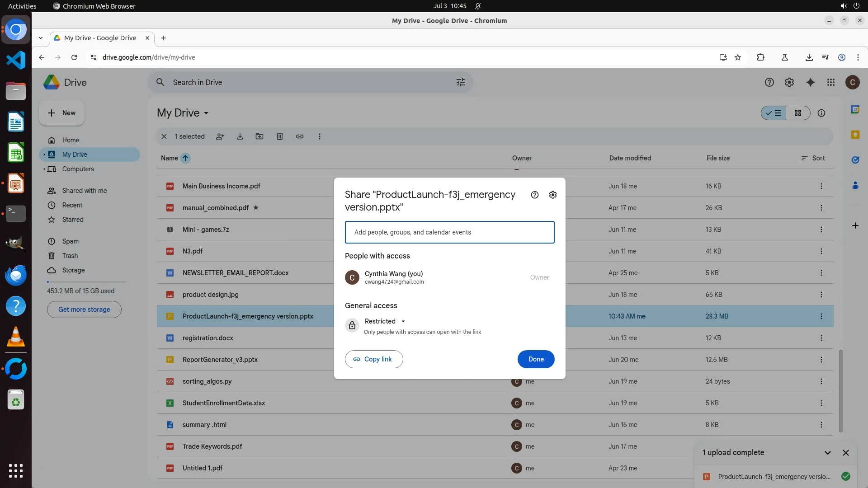Click the Done button
868x488 pixels.
click(536, 359)
